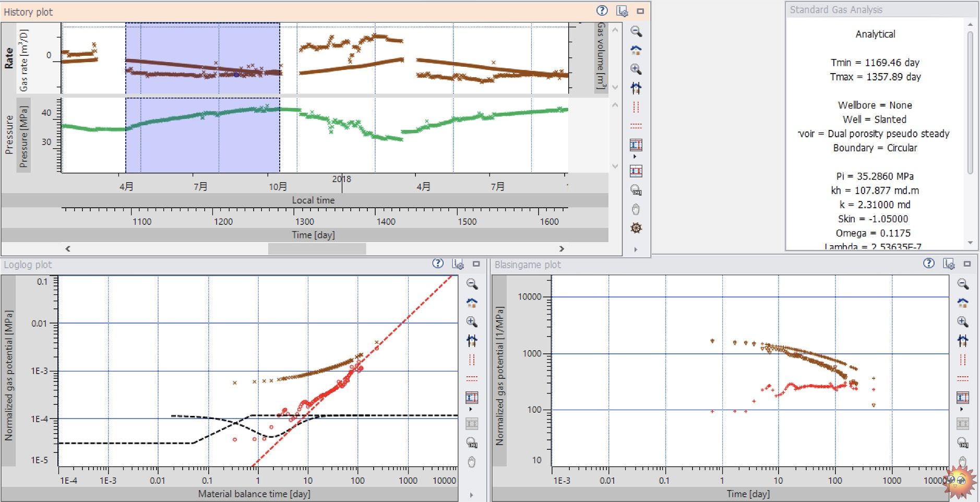
Task: Expand History plot toolbar overflow arrow
Action: pyautogui.click(x=636, y=249)
